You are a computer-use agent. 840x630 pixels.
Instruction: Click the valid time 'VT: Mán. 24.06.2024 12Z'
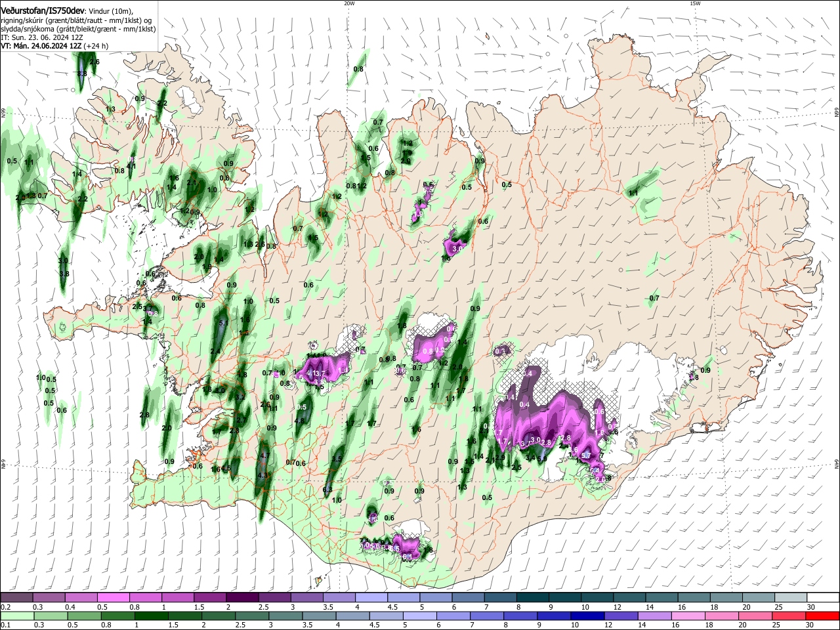41,46
